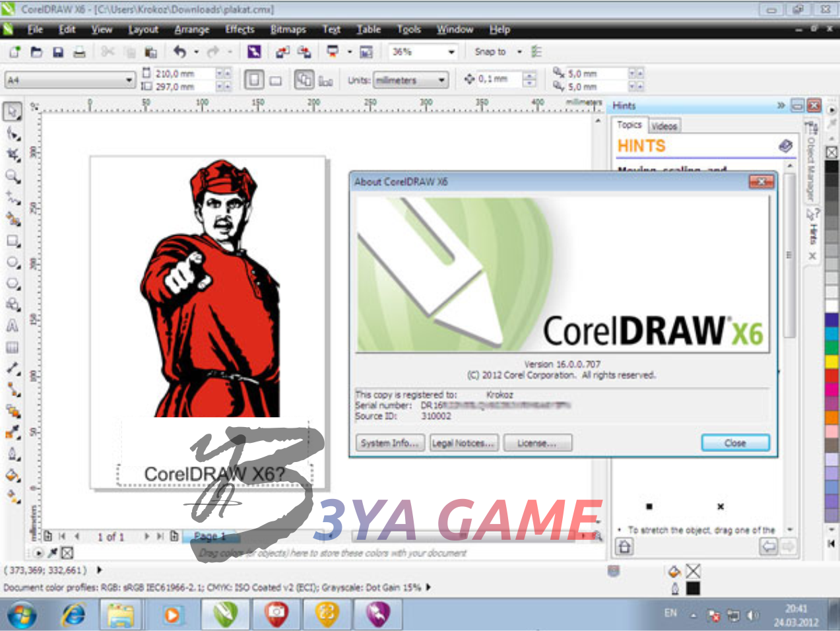
Task: Select the Table tool
Action: 13,347
